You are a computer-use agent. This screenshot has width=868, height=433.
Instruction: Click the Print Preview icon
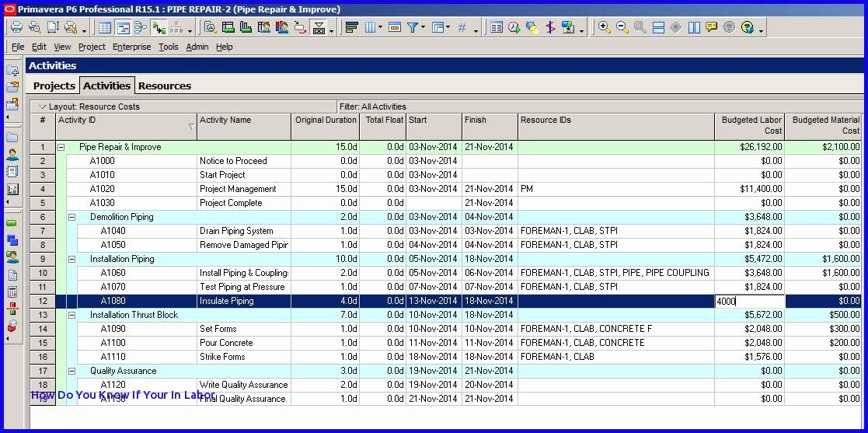(x=34, y=27)
